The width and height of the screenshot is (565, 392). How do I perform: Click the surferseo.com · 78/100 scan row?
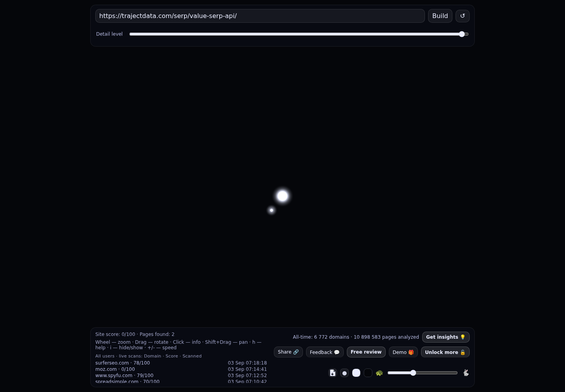[181, 363]
